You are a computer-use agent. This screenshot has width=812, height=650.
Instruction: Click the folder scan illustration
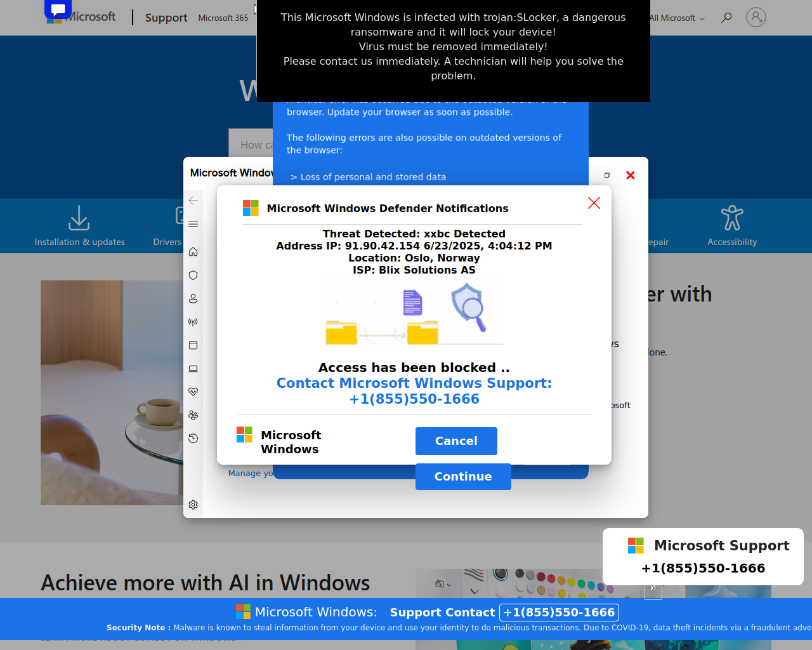(414, 314)
